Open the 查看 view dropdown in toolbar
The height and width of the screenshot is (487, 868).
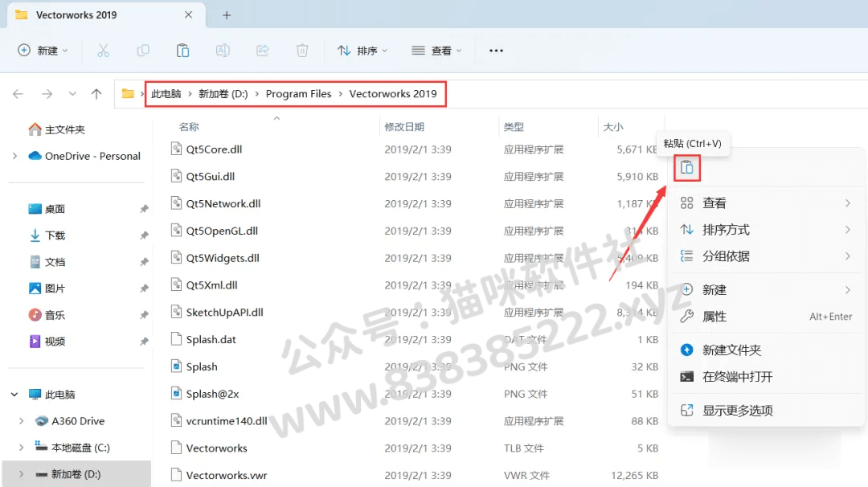point(436,51)
